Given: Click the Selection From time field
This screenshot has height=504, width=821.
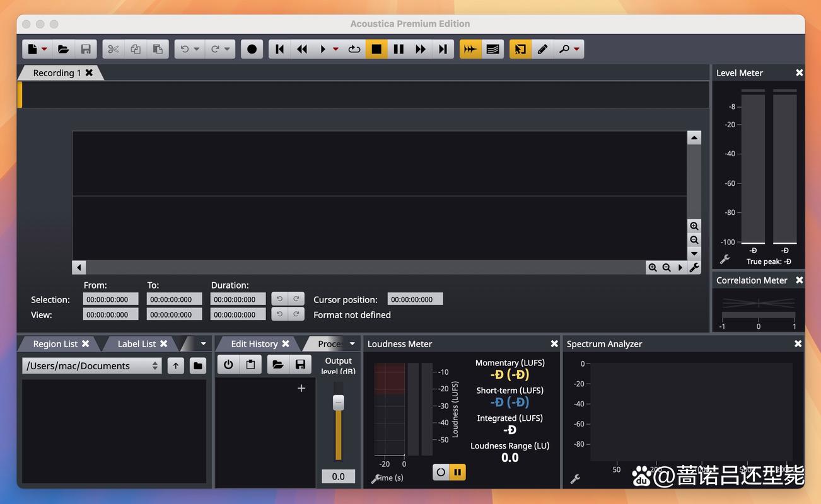Looking at the screenshot, I should tap(110, 299).
